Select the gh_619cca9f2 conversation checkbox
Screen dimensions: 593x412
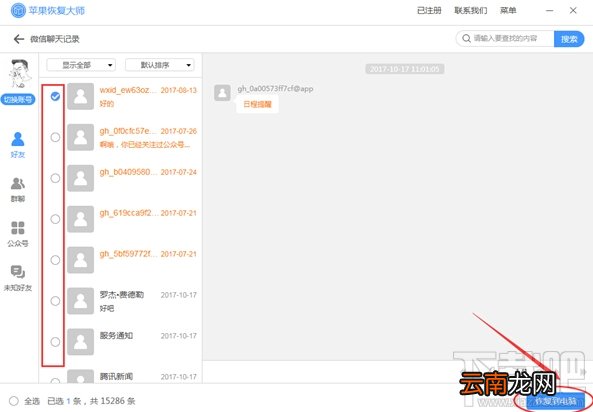[x=55, y=219]
